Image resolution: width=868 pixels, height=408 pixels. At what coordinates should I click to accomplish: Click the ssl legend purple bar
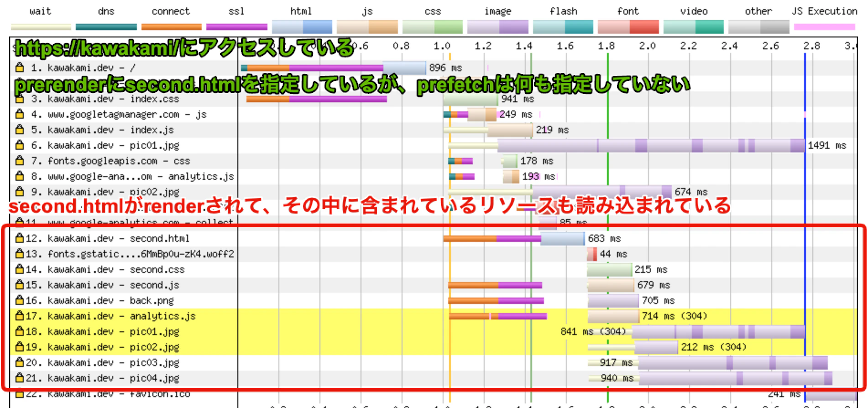point(237,27)
